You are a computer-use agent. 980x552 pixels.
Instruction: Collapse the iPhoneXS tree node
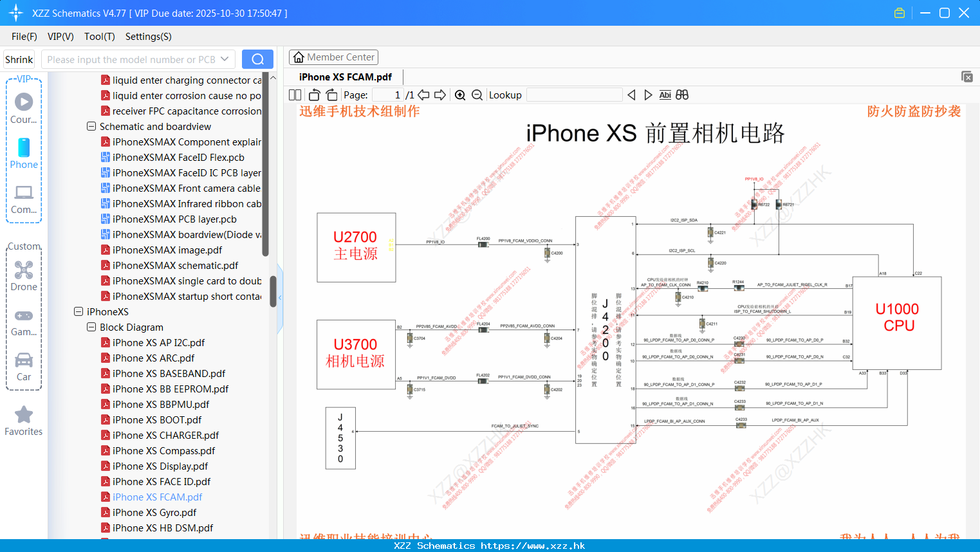pyautogui.click(x=79, y=311)
